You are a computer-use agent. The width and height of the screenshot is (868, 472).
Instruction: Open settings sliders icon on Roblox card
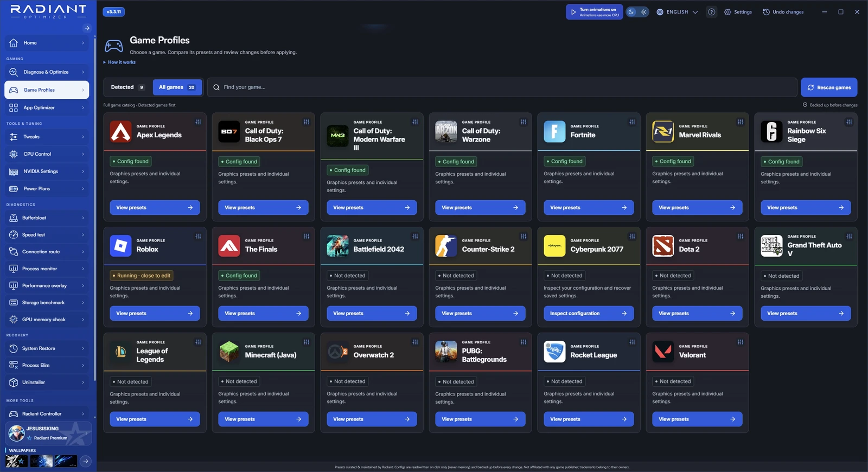coord(198,236)
